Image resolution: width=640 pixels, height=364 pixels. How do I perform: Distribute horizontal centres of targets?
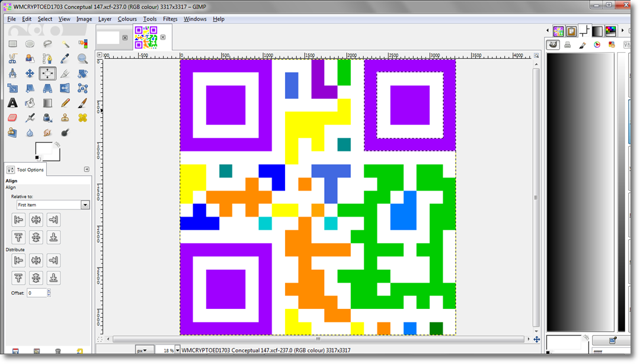pos(36,260)
